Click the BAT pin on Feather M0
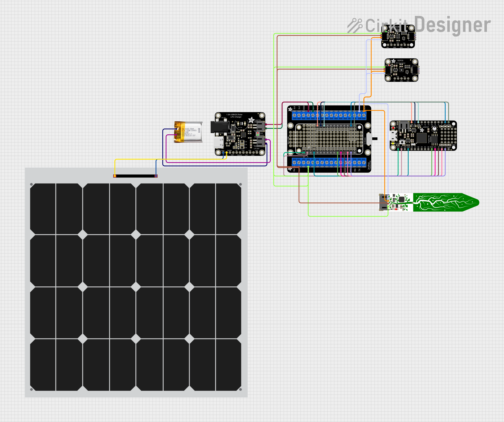The image size is (504, 422). (x=412, y=122)
